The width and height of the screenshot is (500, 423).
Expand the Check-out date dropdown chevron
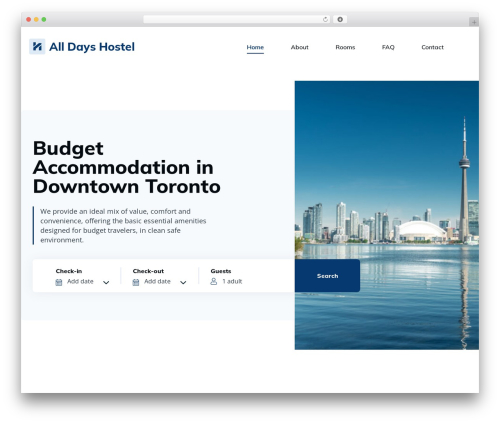coord(183,283)
